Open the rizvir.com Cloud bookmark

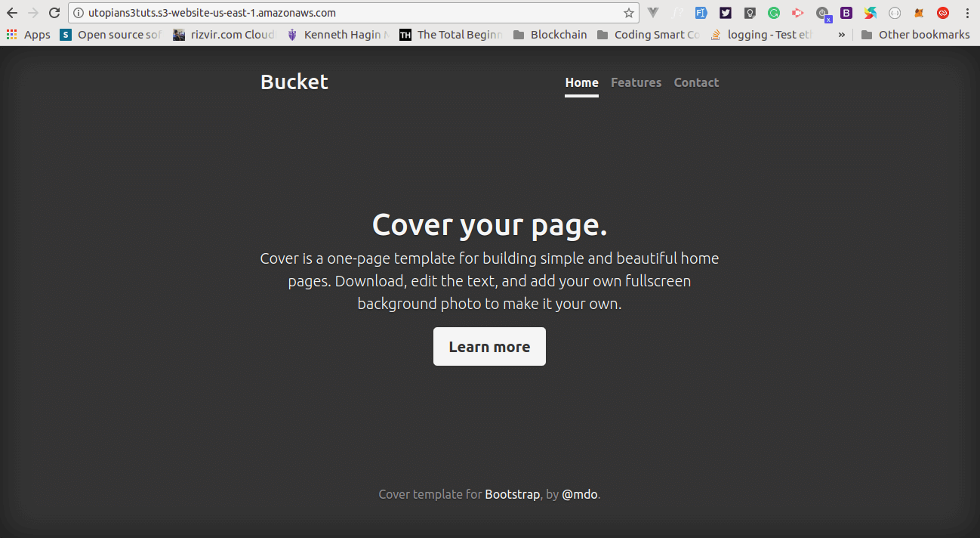pos(225,35)
